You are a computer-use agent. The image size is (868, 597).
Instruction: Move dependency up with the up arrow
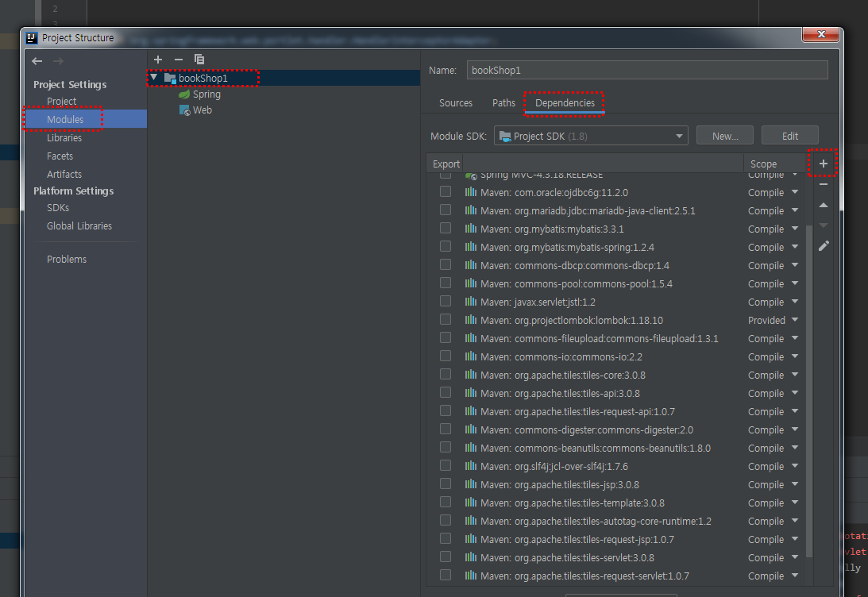(824, 205)
